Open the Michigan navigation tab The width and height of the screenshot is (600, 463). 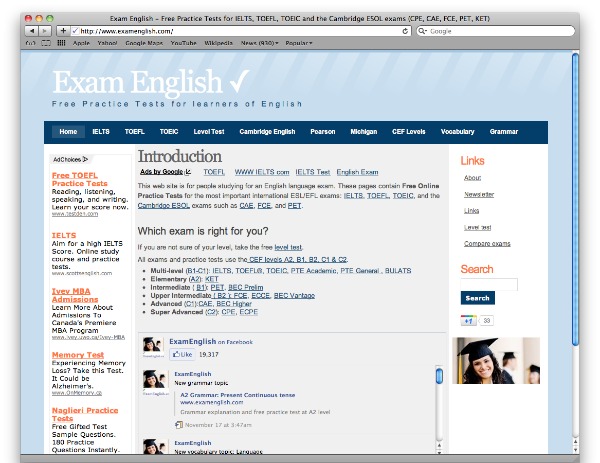pyautogui.click(x=364, y=132)
